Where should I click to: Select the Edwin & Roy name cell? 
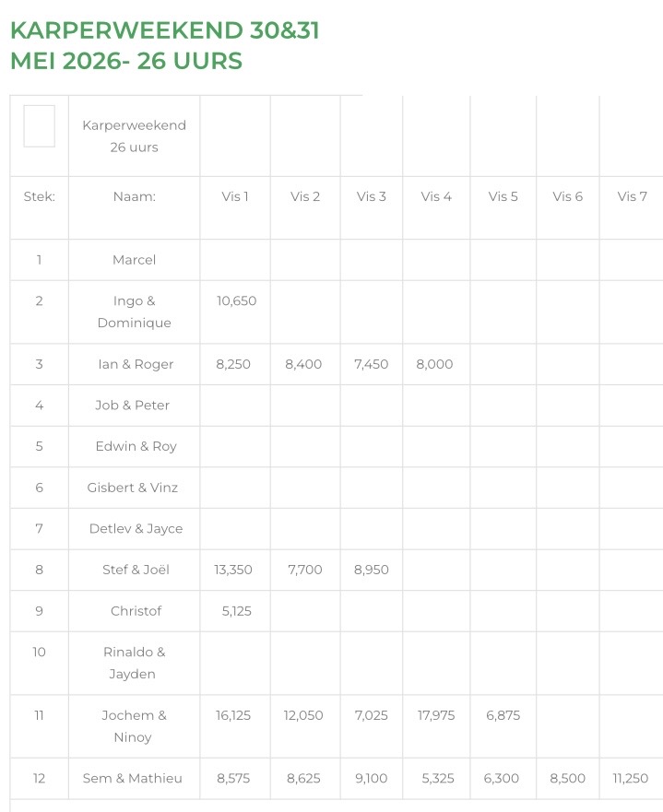pos(134,446)
